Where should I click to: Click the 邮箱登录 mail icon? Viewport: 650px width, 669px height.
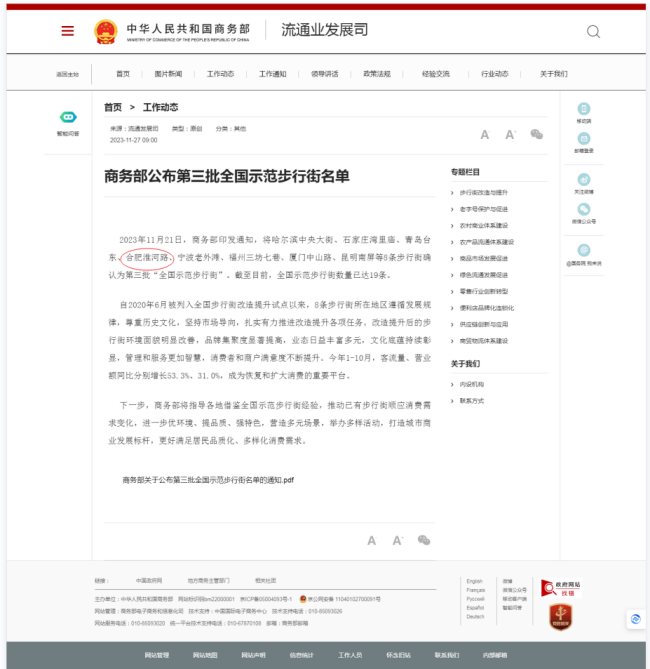(x=583, y=140)
